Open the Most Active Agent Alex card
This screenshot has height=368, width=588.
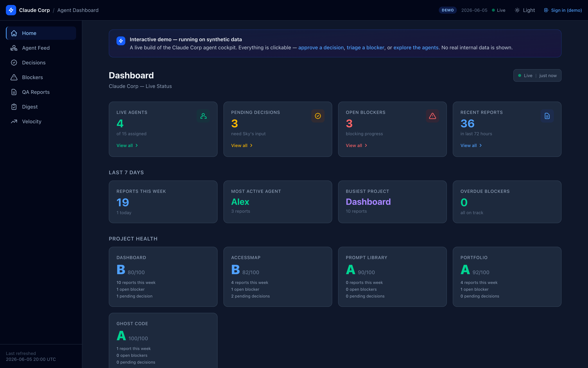[278, 202]
